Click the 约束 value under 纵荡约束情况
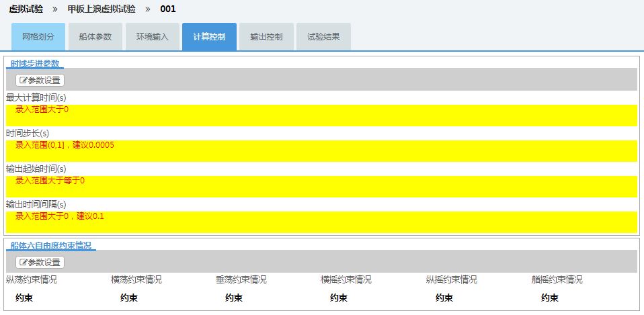The width and height of the screenshot is (644, 315). click(x=24, y=298)
